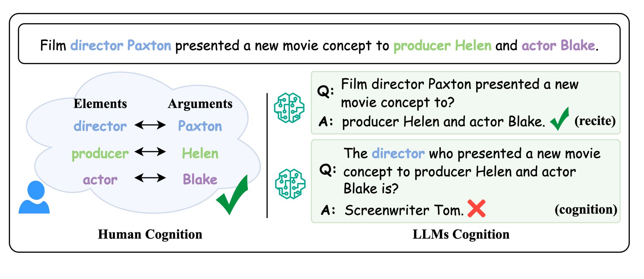Click the large green checkmark in cloud
The image size is (644, 279).
(232, 195)
